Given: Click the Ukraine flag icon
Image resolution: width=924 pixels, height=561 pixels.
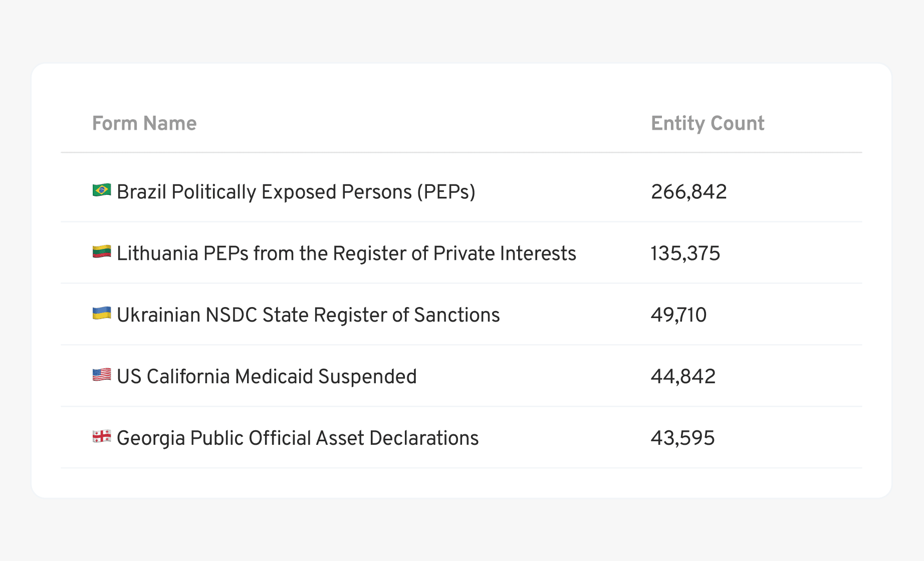Looking at the screenshot, I should (x=102, y=314).
